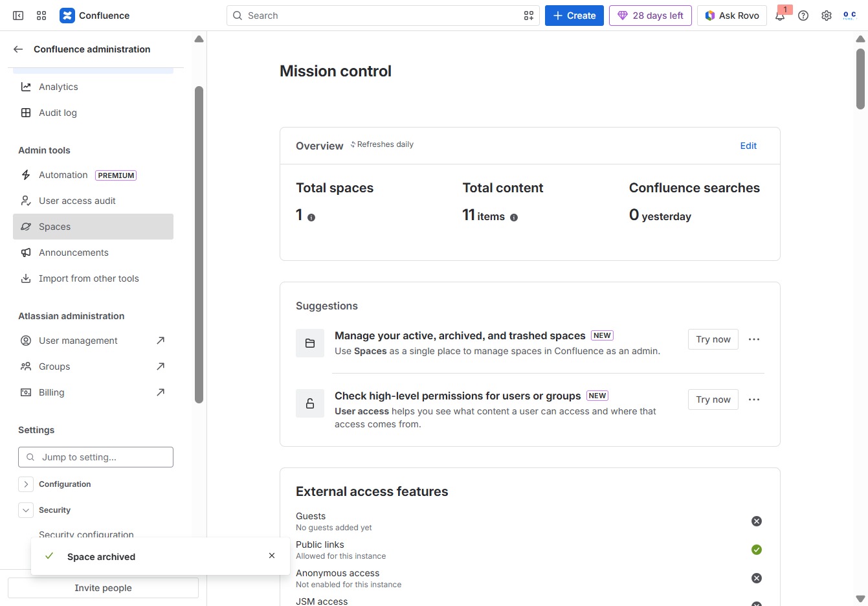
Task: Open Billing administration
Action: [x=93, y=392]
